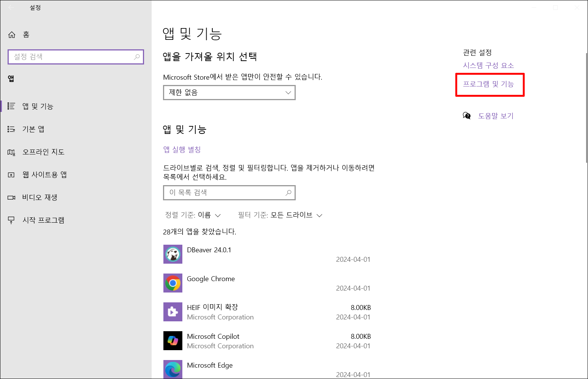Select the Microsoft Edge list entry
This screenshot has height=379, width=588.
click(x=267, y=369)
